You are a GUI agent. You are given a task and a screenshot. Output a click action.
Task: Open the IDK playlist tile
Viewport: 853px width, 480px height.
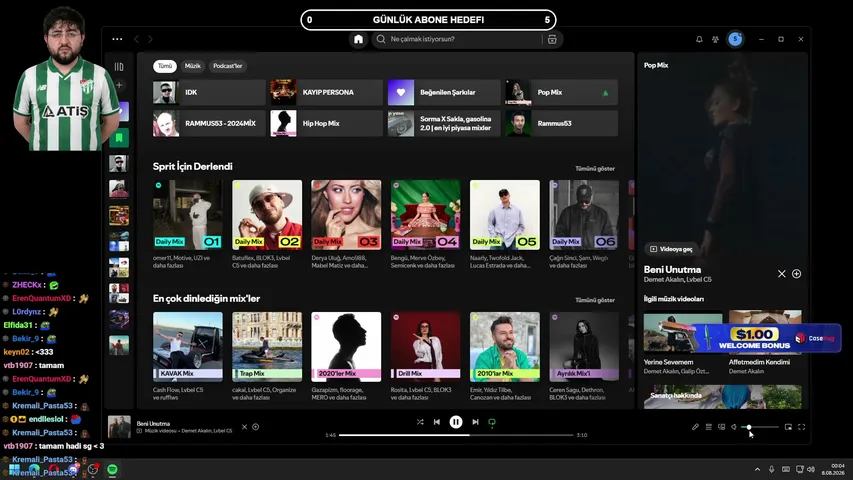tap(209, 93)
